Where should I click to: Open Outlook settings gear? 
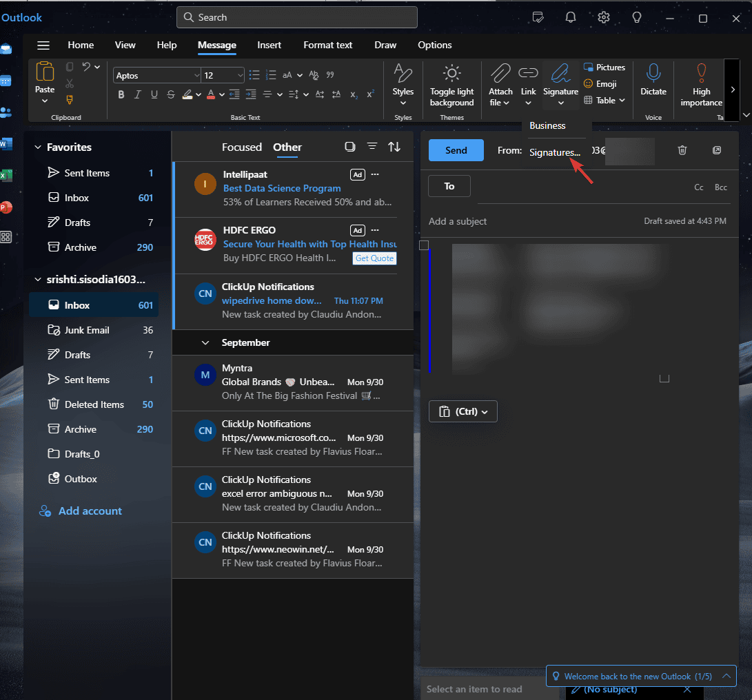coord(604,18)
